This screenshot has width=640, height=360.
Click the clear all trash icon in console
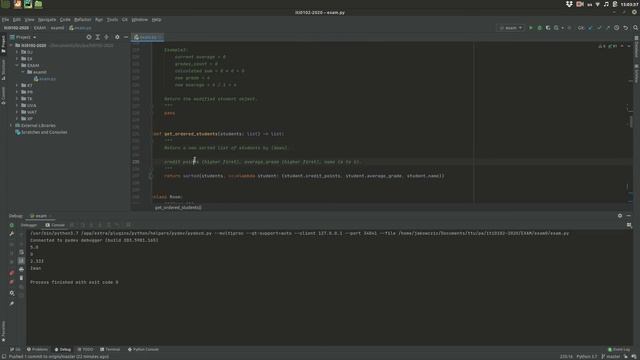pos(21,278)
